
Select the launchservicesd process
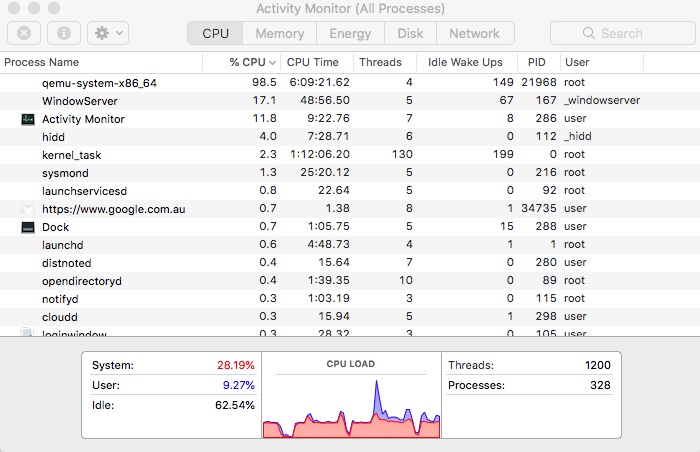point(84,191)
